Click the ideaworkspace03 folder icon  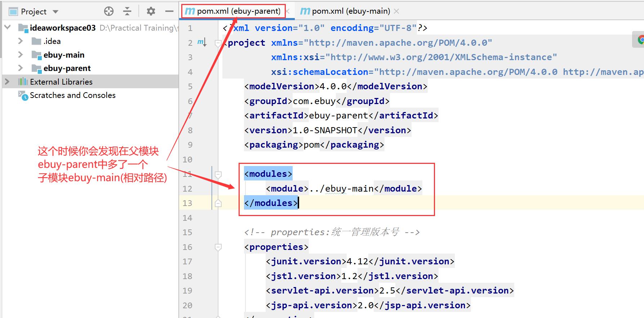(x=23, y=28)
